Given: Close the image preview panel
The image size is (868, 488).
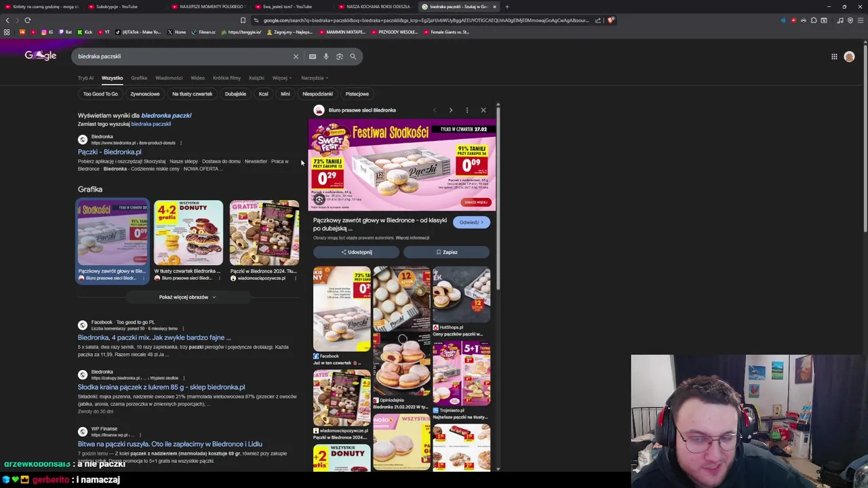Looking at the screenshot, I should coord(483,110).
